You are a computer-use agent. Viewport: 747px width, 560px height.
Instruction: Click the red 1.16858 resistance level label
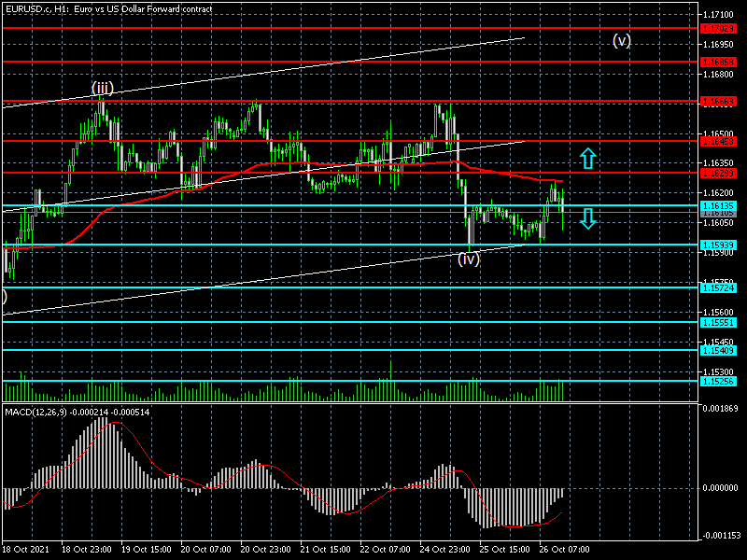(x=718, y=63)
